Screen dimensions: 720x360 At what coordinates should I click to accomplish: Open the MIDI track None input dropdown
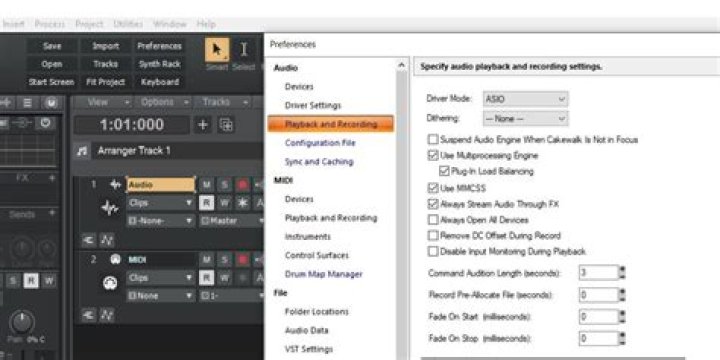(160, 296)
